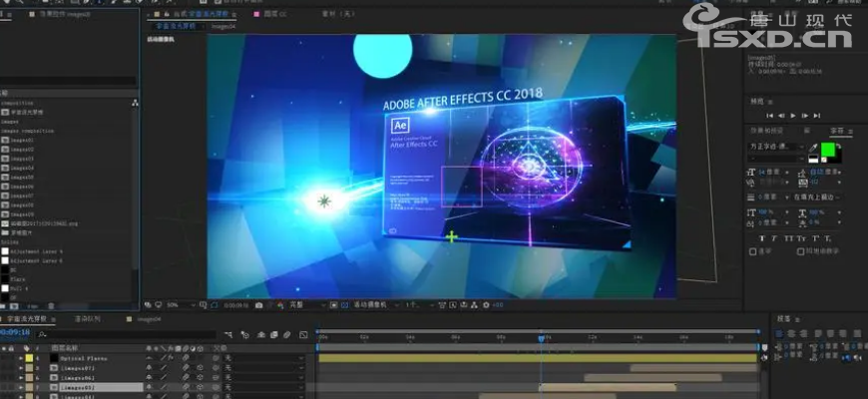Open parent dropdown for [images07] layer
The height and width of the screenshot is (399, 868).
263,368
